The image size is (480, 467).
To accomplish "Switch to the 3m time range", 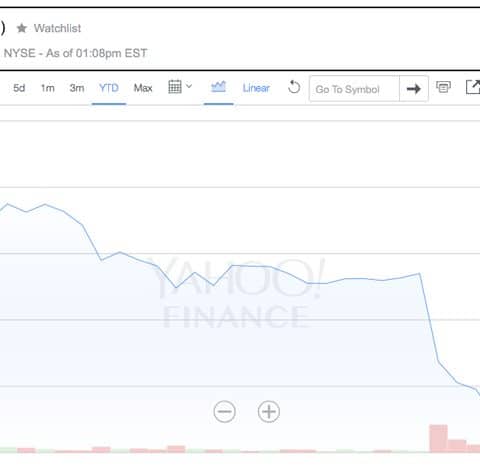I will 77,88.
